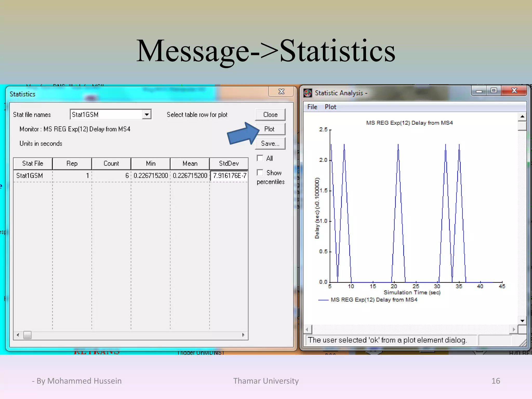Screen dimensions: 532x399
Task: Open the Plot menu
Action: coord(330,107)
